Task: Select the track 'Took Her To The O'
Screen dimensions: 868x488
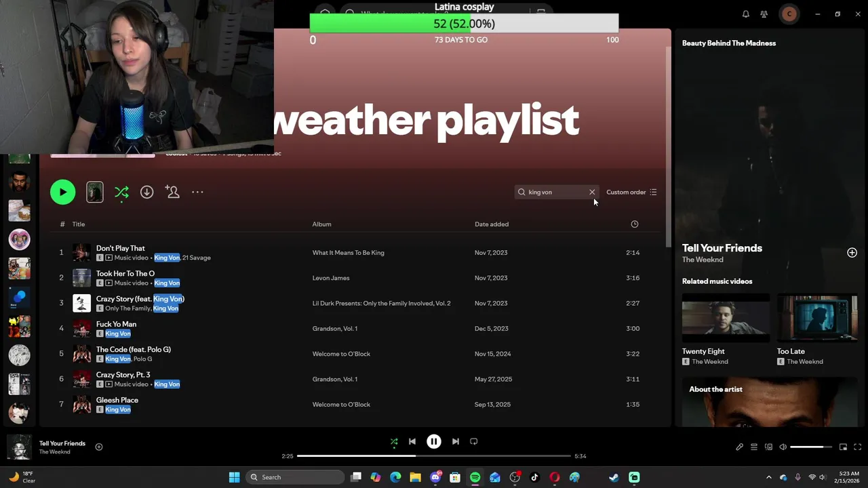Action: point(125,274)
